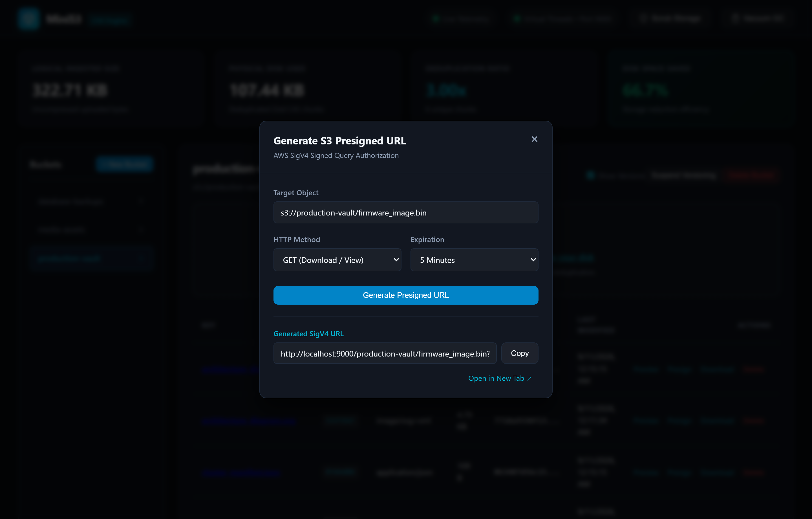The width and height of the screenshot is (812, 519).
Task: Select the generated SigV4 URL field
Action: point(385,353)
